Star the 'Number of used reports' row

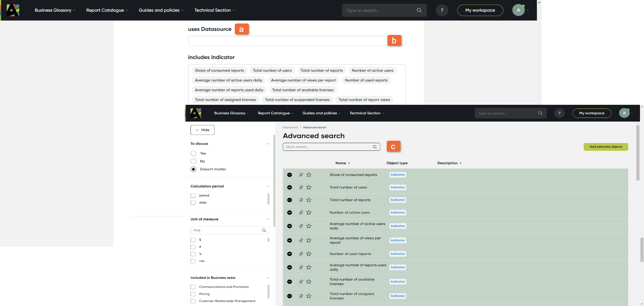pos(309,254)
